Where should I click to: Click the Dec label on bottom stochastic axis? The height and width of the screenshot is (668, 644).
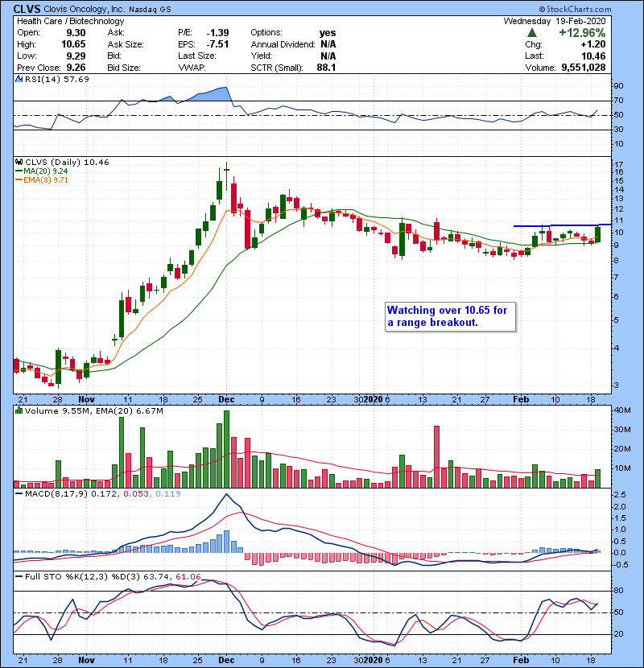point(226,660)
